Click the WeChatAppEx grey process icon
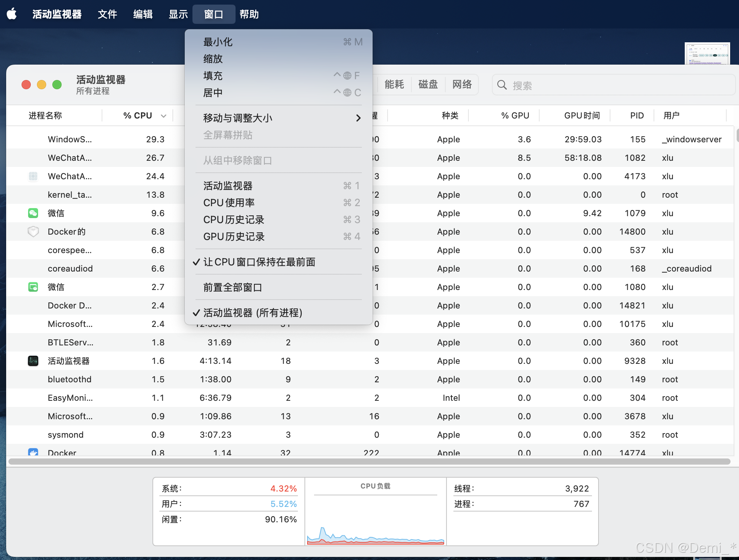The width and height of the screenshot is (739, 560). coord(33,176)
